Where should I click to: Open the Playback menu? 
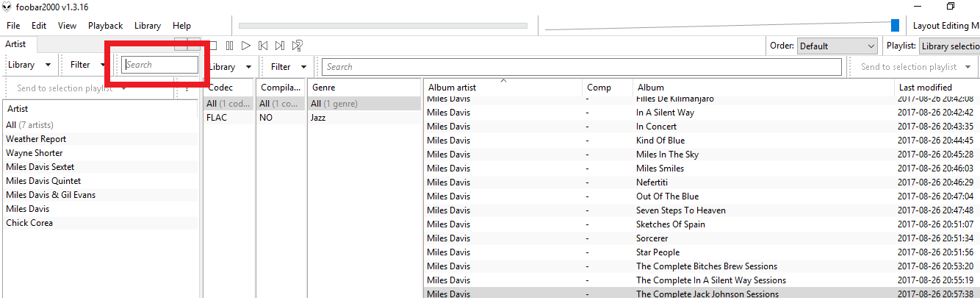pos(105,26)
